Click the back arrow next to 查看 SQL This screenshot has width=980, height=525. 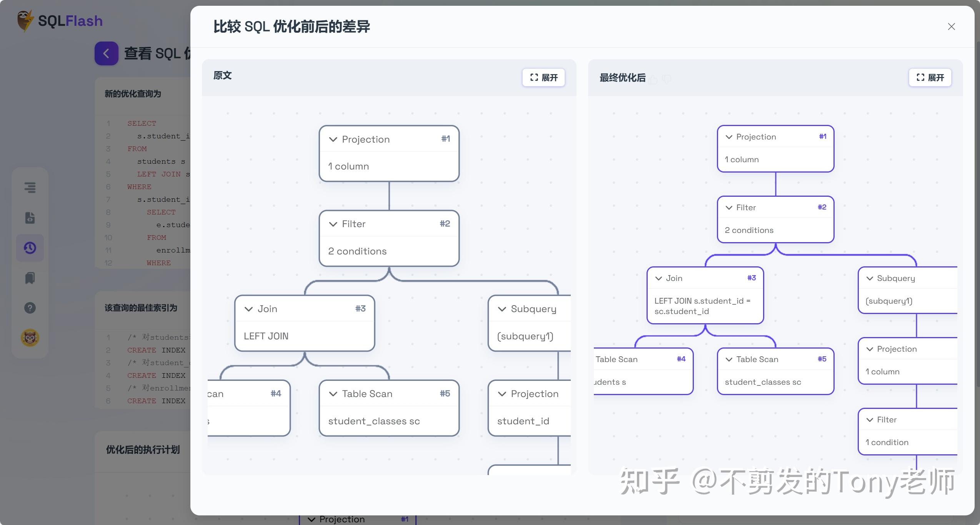click(x=107, y=53)
